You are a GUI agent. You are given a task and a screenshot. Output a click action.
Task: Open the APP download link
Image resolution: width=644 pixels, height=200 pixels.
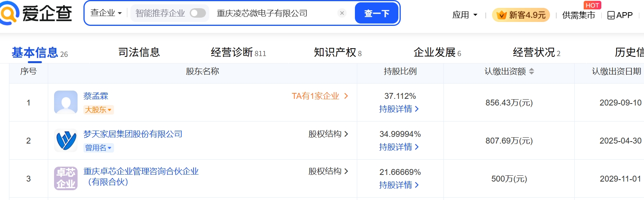[620, 15]
